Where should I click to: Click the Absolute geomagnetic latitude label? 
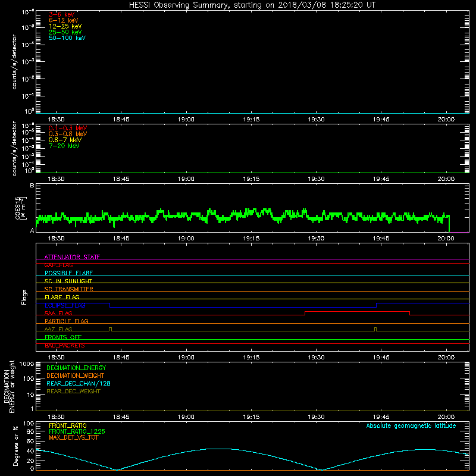click(x=411, y=425)
